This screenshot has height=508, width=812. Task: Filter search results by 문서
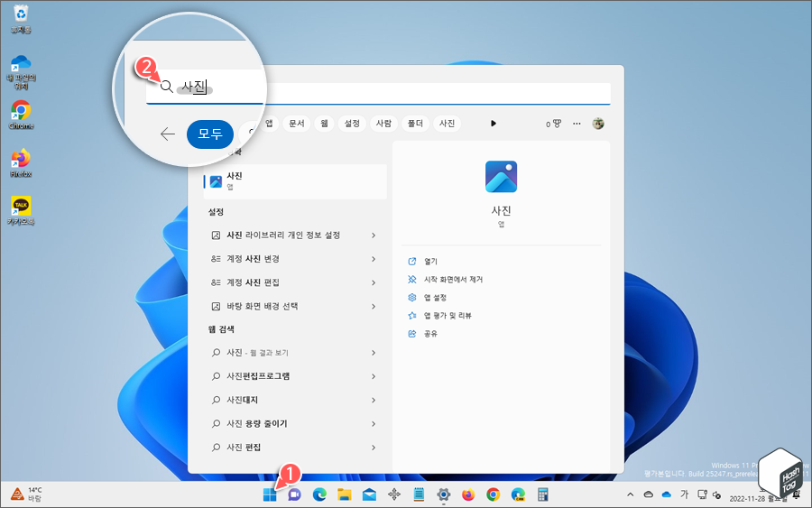297,124
